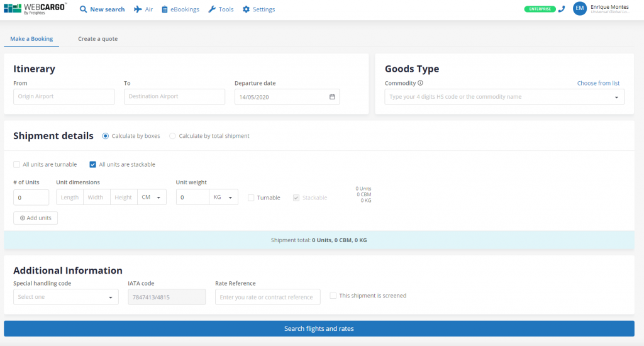Uncheck All units are stackable
The height and width of the screenshot is (346, 644).
tap(93, 165)
